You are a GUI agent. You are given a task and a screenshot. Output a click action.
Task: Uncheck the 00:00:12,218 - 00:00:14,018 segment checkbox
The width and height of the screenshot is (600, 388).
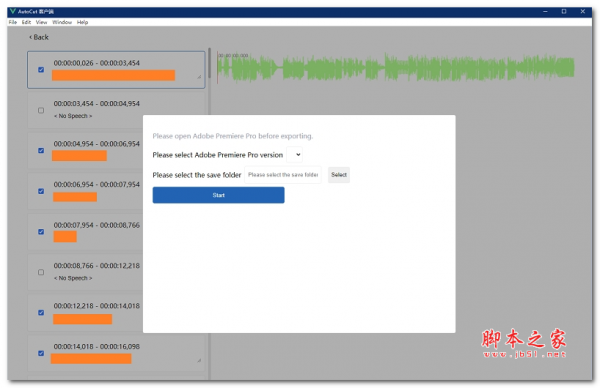(x=41, y=312)
